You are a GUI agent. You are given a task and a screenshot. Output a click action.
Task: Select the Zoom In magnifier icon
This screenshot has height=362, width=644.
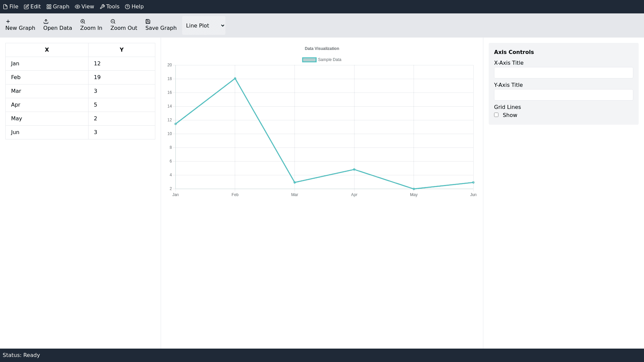83,21
